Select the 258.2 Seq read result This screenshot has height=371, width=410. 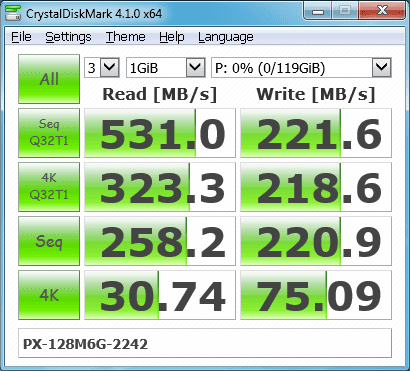coord(160,241)
